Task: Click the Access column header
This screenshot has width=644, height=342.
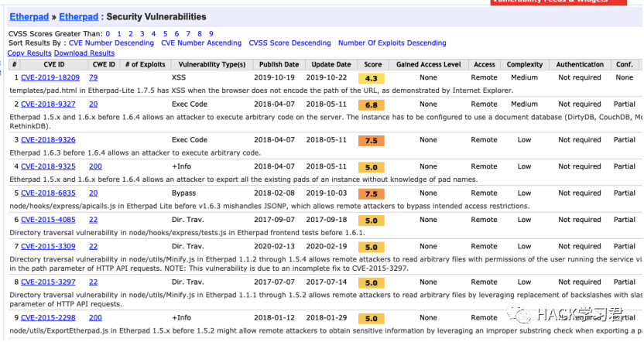Action: pyautogui.click(x=485, y=64)
